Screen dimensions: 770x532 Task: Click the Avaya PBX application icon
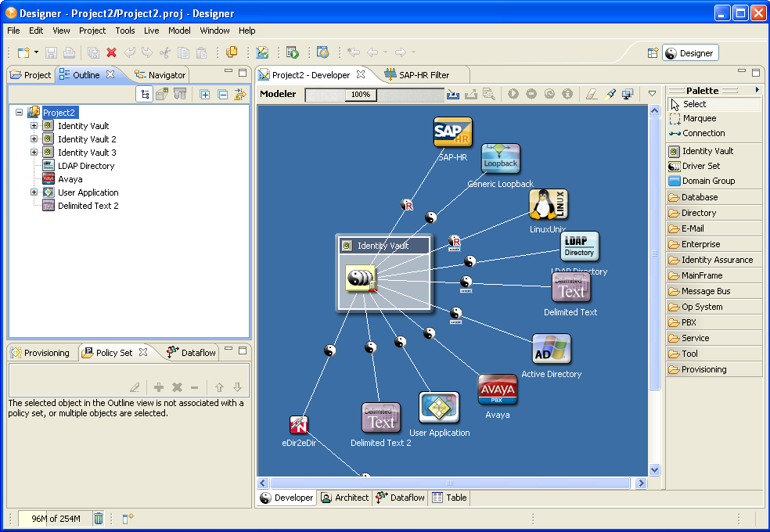click(498, 390)
